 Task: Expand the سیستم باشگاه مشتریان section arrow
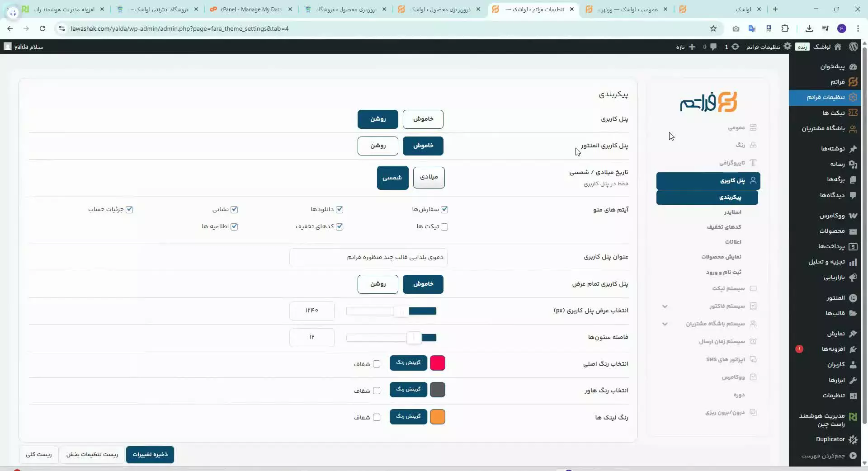click(x=665, y=324)
